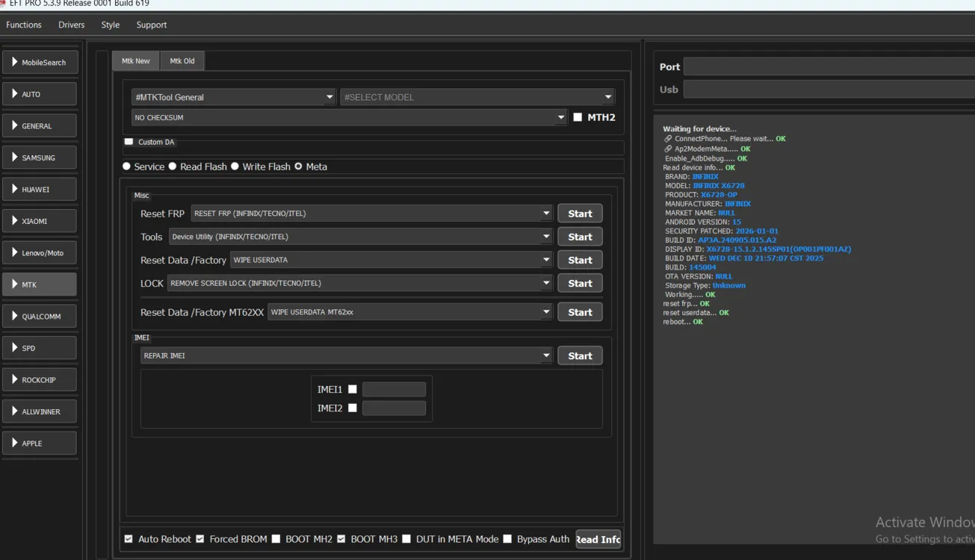975x560 pixels.
Task: Open the MobileSearch sidebar section
Action: (40, 63)
